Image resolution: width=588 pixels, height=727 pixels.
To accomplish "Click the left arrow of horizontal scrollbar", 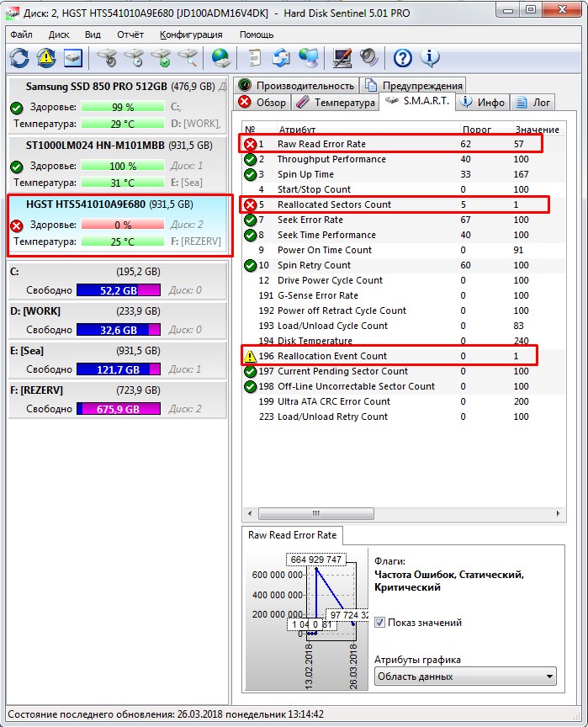I will (250, 513).
